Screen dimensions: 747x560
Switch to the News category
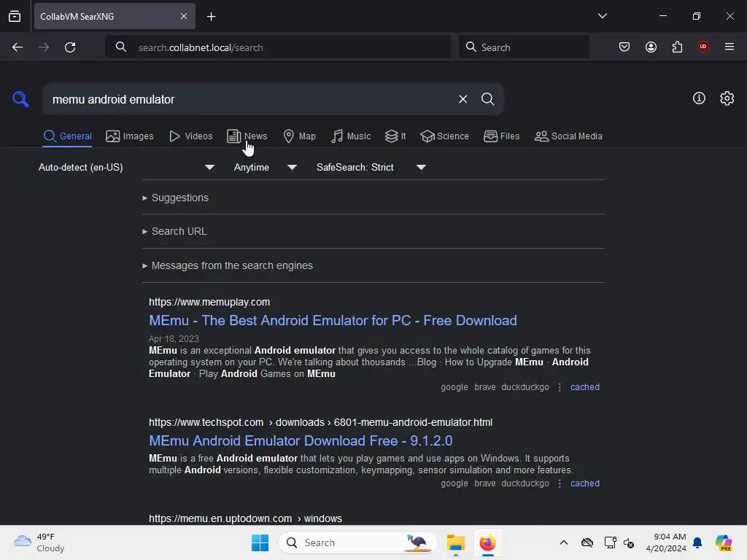point(247,136)
